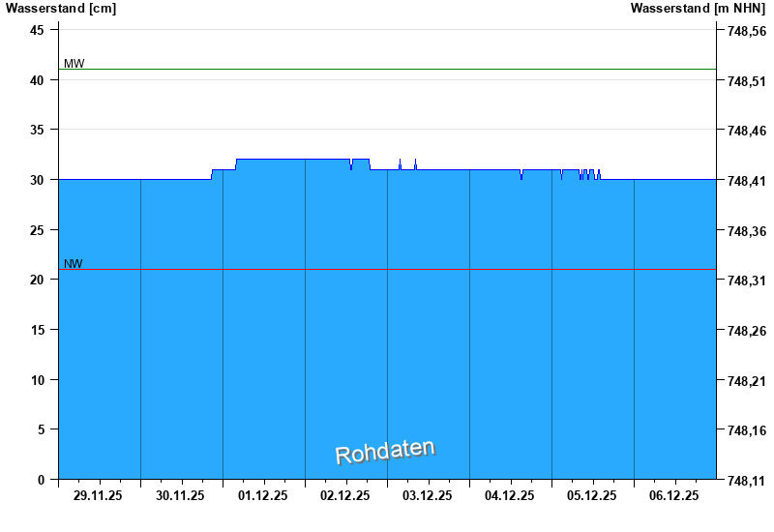Viewport: 774px width, 532px height.
Task: Click the right axis value 748,16
Action: 747,430
